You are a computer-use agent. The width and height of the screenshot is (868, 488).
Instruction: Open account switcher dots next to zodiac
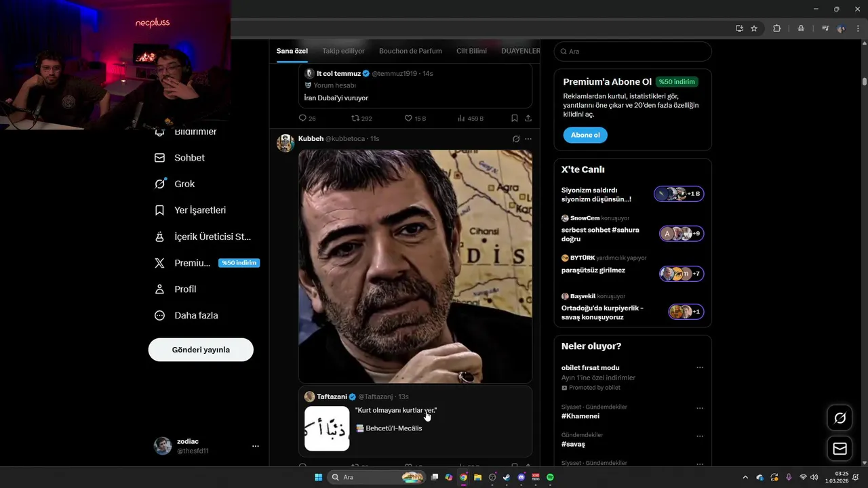click(256, 446)
